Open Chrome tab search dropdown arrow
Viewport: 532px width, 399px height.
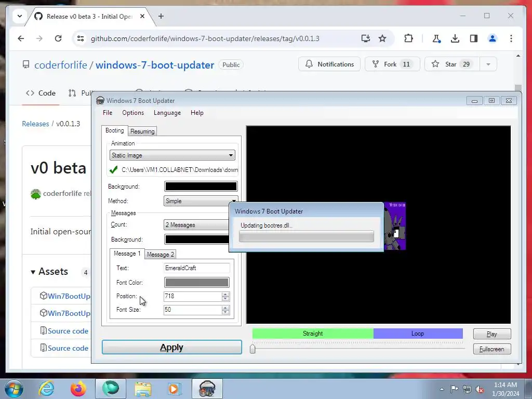coord(20,16)
